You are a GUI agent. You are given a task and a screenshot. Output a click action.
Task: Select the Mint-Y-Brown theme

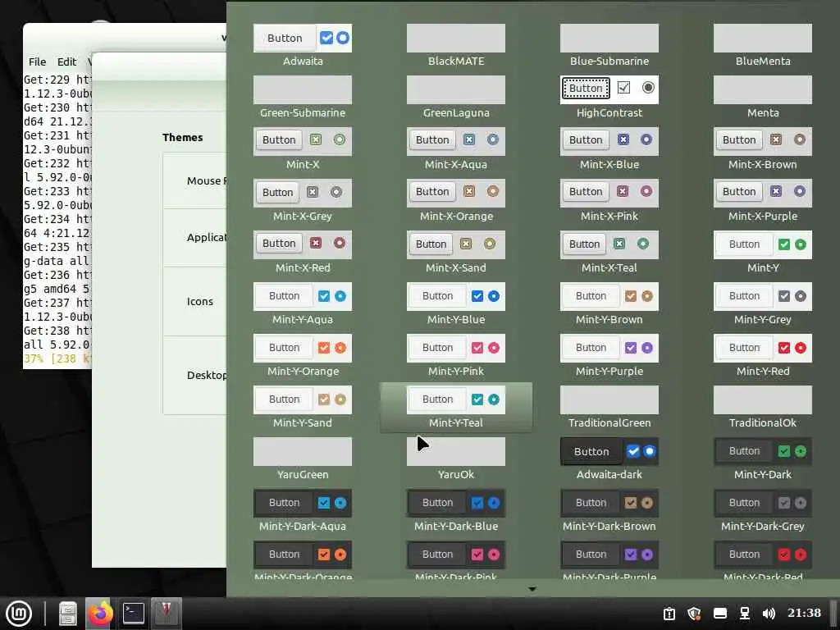(609, 304)
